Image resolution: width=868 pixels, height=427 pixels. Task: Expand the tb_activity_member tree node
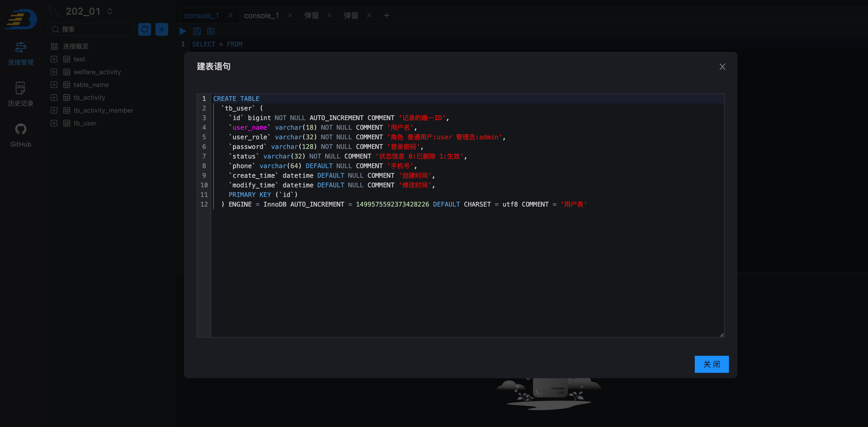(x=54, y=110)
